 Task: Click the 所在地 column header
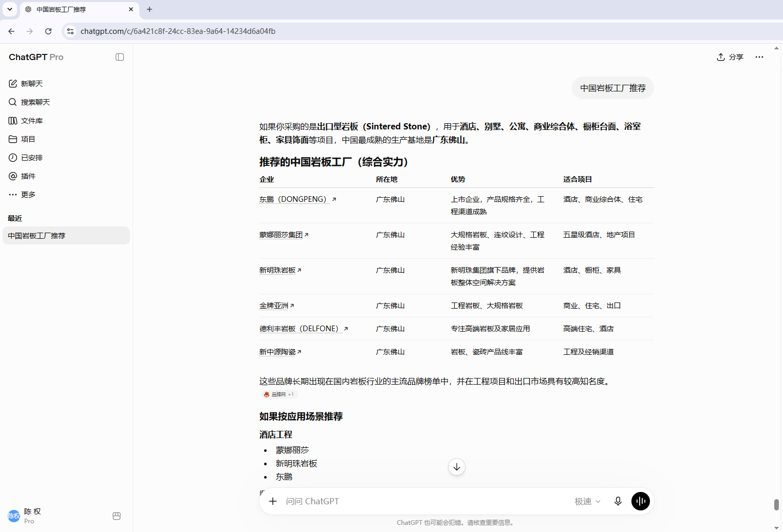[x=386, y=179]
